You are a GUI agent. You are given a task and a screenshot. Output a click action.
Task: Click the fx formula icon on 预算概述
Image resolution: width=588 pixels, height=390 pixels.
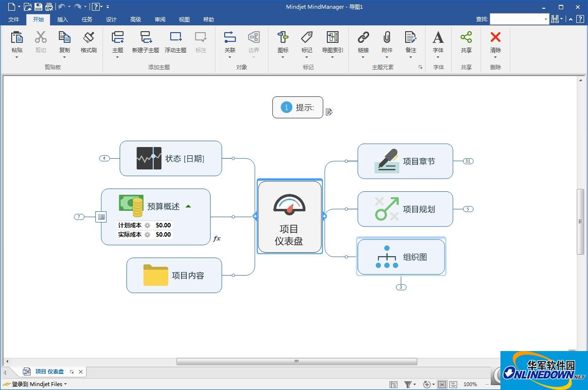click(216, 239)
